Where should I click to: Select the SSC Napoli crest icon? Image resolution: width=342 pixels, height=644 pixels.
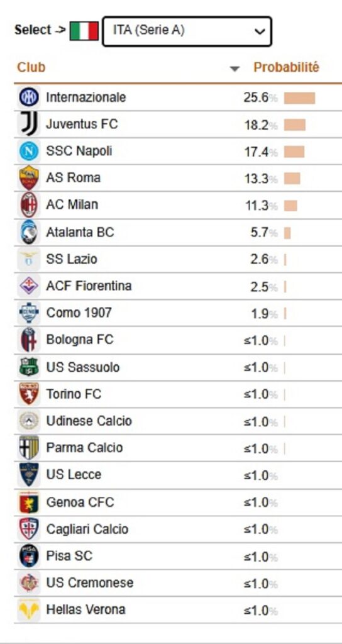pos(29,151)
